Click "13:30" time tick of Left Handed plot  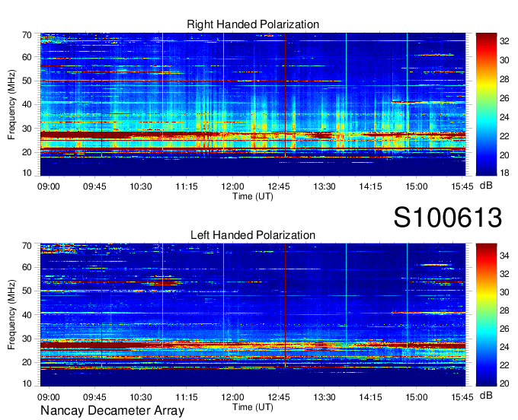[x=325, y=397]
